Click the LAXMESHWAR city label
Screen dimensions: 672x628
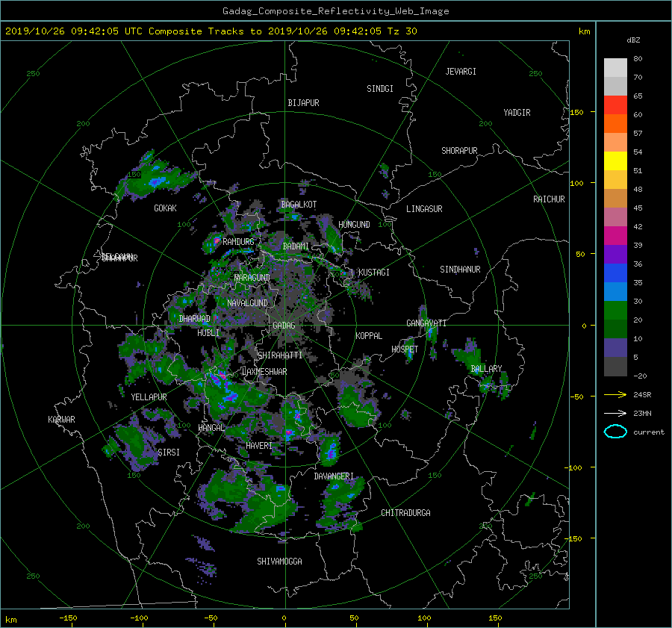tap(264, 372)
